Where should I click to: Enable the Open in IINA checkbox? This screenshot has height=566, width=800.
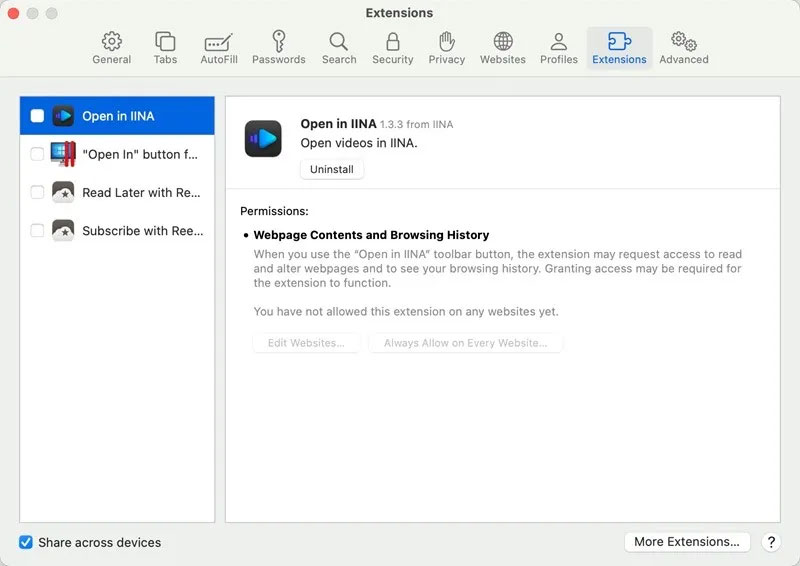[37, 116]
